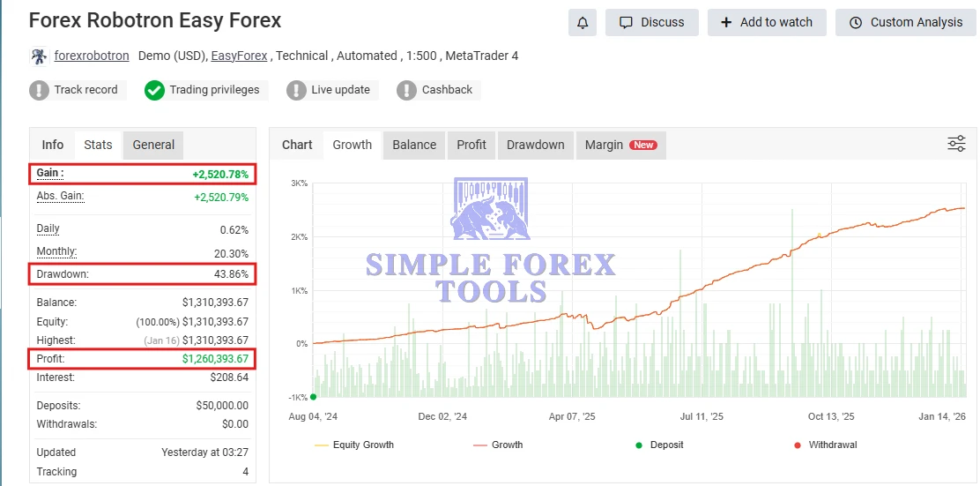The height and width of the screenshot is (486, 980).
Task: Toggle Deposit markers in chart legend
Action: coord(658,445)
